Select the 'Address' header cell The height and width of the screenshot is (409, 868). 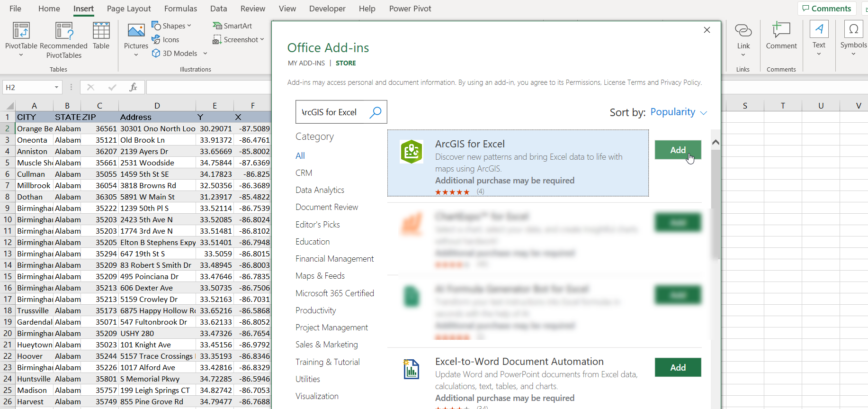click(157, 117)
